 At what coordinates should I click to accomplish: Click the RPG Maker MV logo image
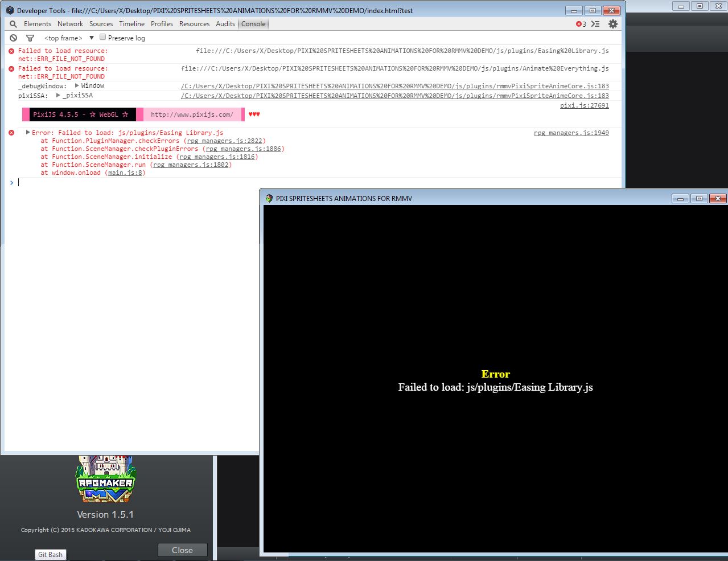point(106,479)
